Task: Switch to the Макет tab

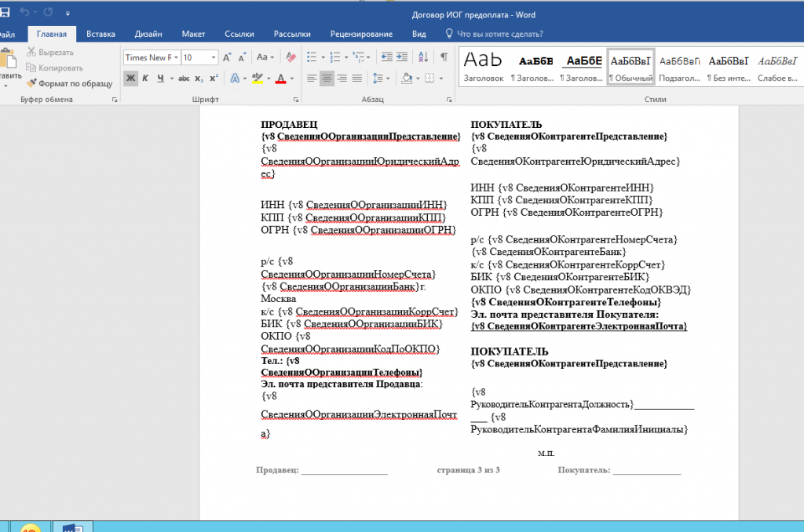Action: coord(193,34)
